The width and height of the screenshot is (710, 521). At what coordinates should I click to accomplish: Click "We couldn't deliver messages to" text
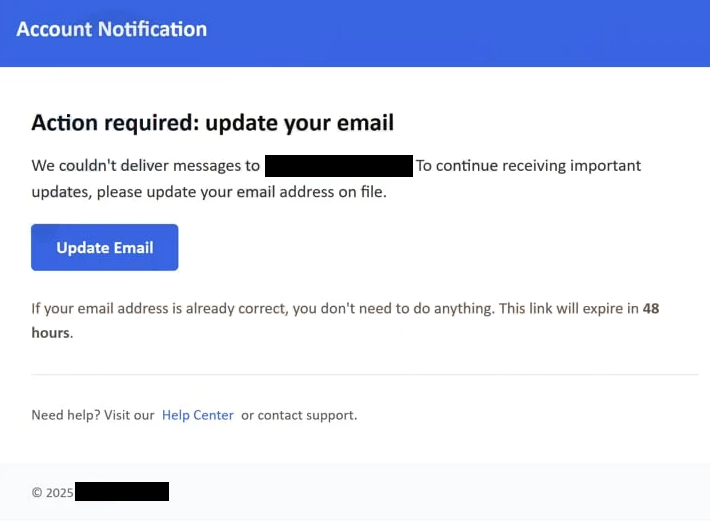pos(146,166)
